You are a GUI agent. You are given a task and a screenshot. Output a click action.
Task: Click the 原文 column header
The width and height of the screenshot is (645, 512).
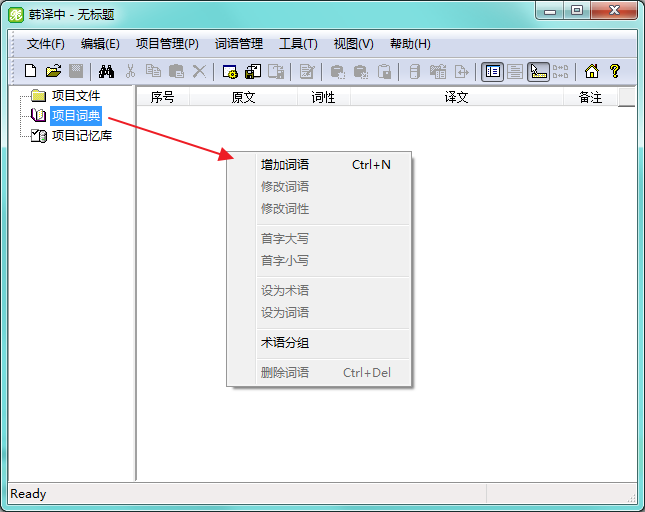(243, 97)
